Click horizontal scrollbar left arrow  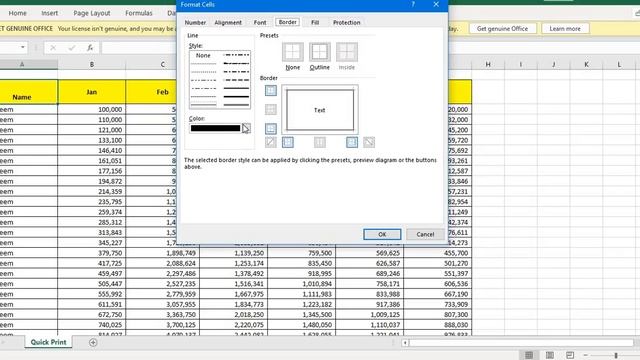[x=405, y=343]
